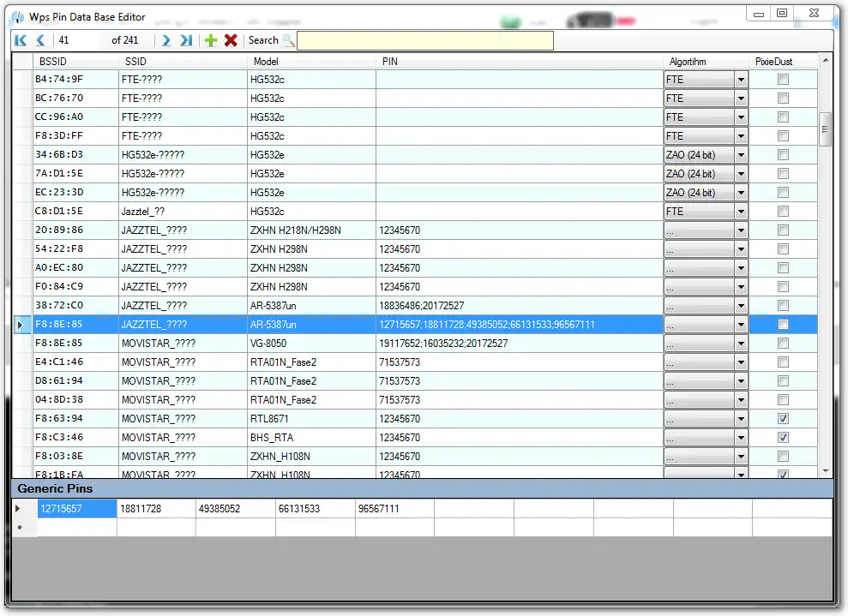Click the model cell VG-8050
Image resolution: width=848 pixels, height=616 pixels.
click(311, 343)
